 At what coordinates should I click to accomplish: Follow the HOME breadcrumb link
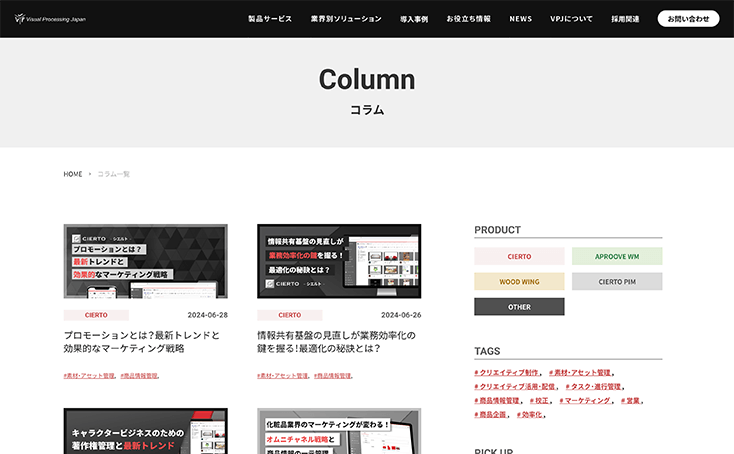click(73, 174)
